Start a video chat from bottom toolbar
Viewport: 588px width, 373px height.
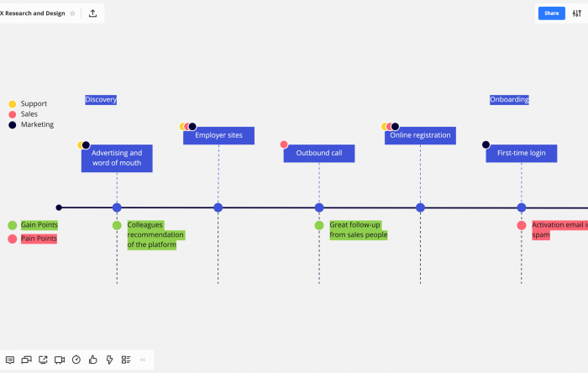60,360
